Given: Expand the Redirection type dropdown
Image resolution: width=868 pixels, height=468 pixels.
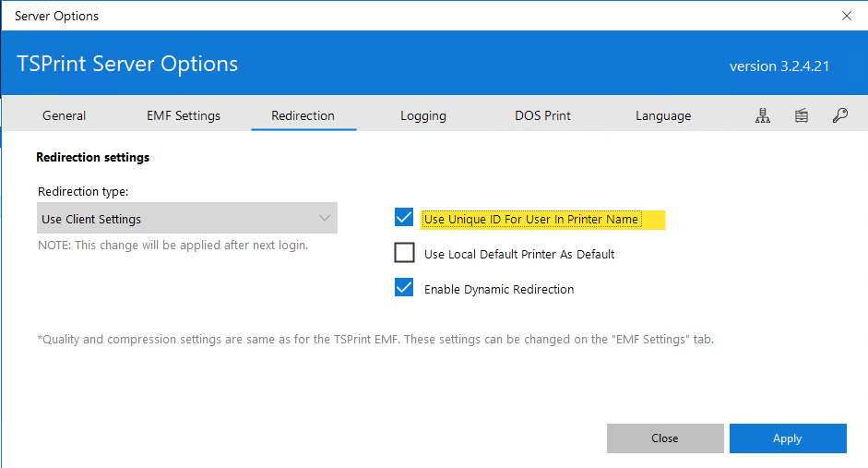Looking at the screenshot, I should click(187, 218).
